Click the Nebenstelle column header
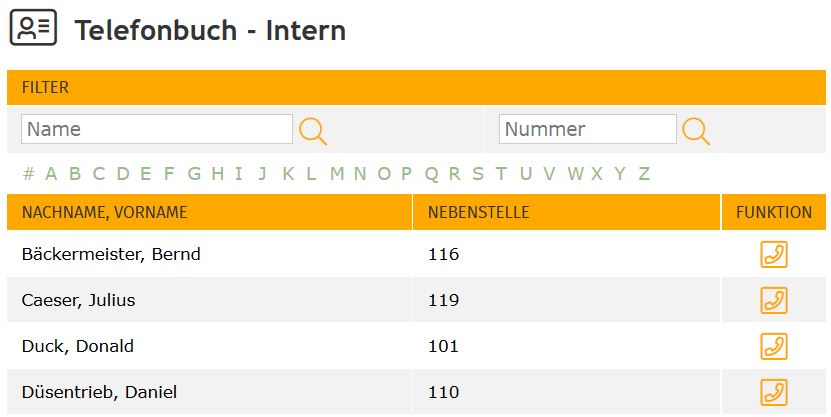 coord(478,212)
